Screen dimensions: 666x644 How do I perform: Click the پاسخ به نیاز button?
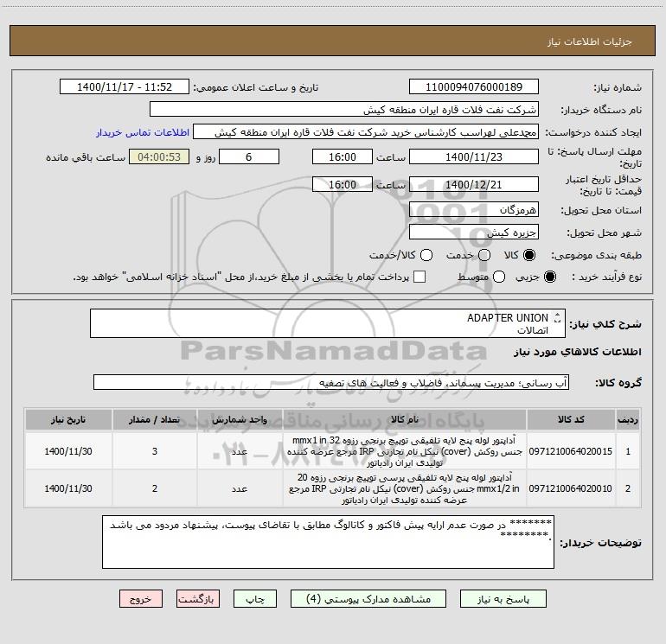pos(503,598)
